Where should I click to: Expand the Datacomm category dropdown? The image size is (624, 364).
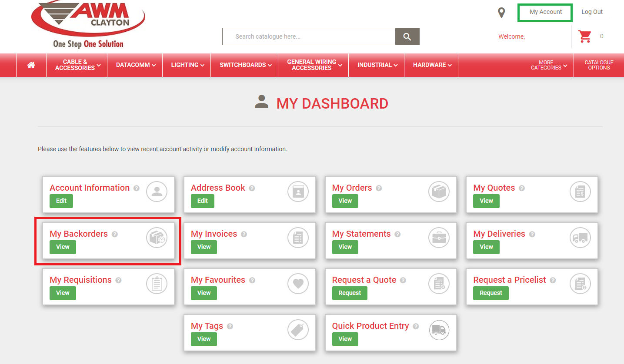[x=135, y=65]
